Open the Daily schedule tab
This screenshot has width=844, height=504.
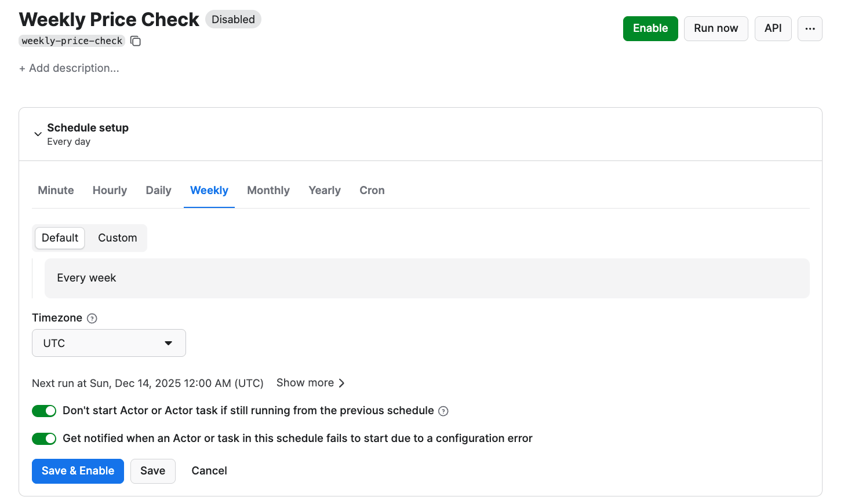point(158,191)
